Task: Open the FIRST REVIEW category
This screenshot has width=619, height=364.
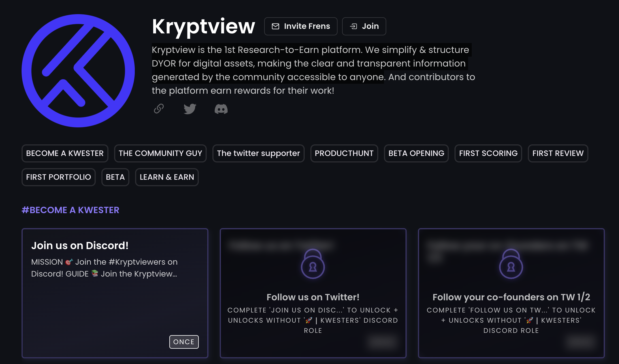Action: coord(558,153)
